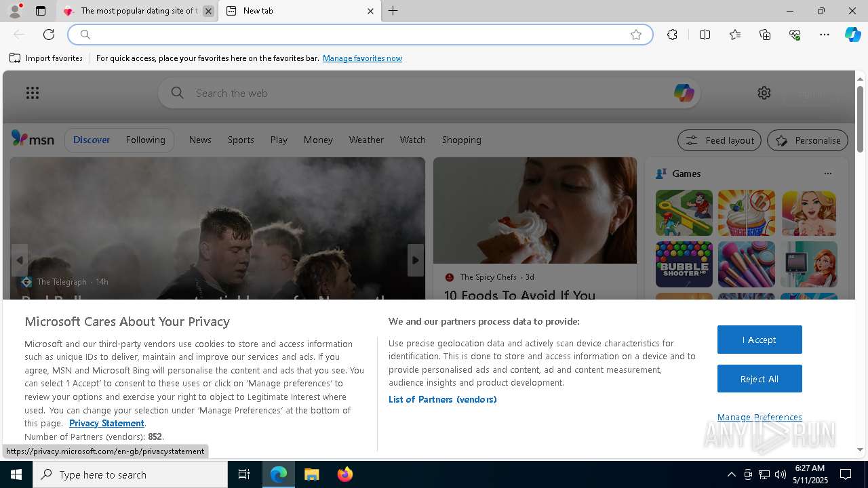Viewport: 868px width, 488px height.
Task: Open the Sports section
Action: (241, 140)
